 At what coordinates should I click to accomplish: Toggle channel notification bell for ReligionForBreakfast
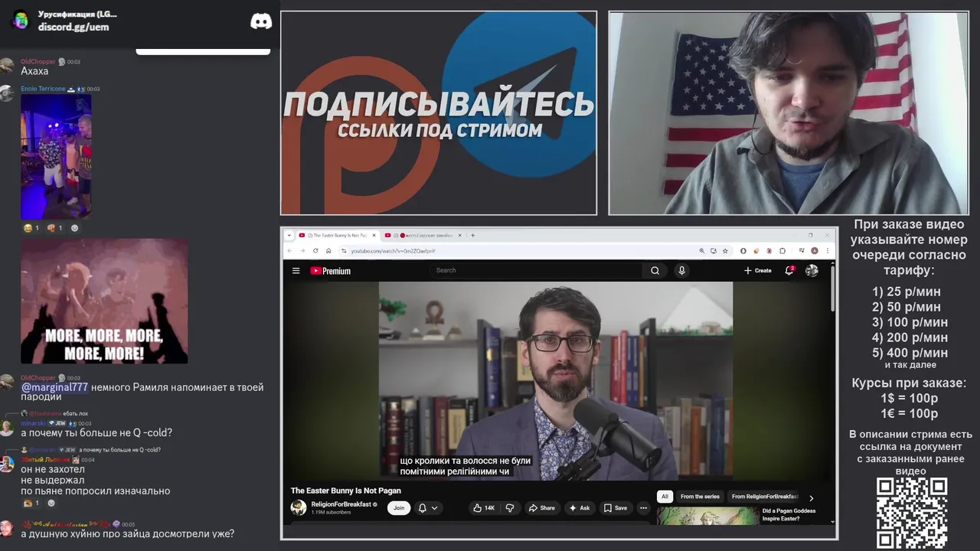coord(422,507)
